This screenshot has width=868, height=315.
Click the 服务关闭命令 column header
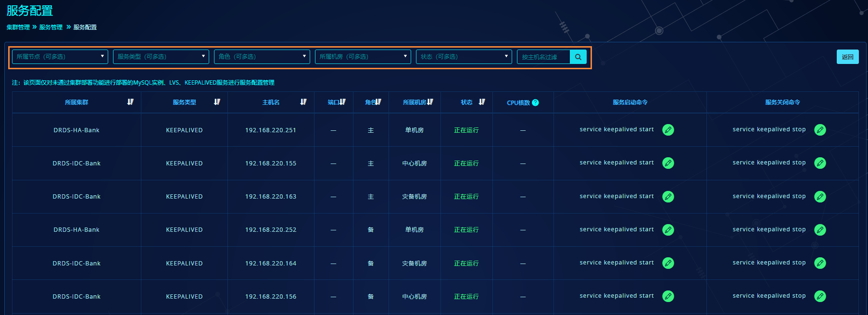[x=782, y=102]
